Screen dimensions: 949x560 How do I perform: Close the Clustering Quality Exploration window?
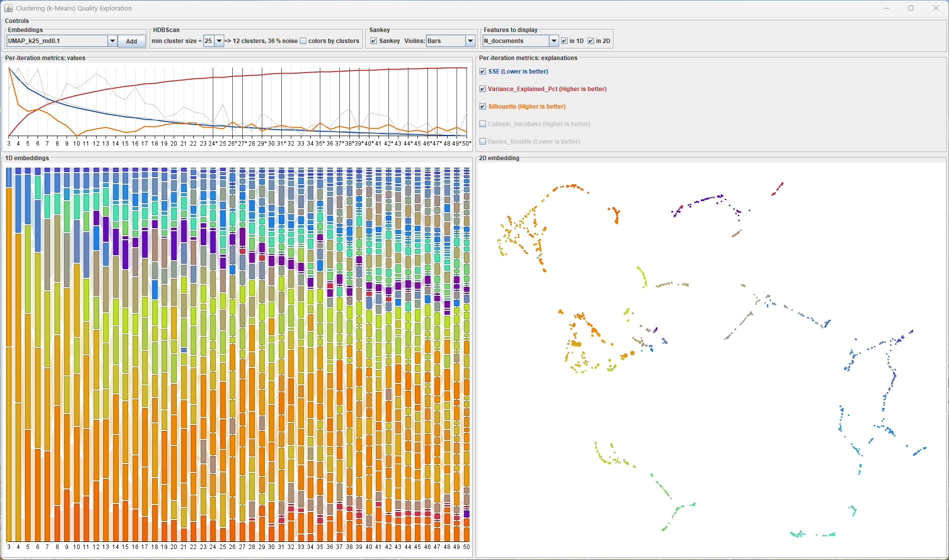click(x=935, y=8)
